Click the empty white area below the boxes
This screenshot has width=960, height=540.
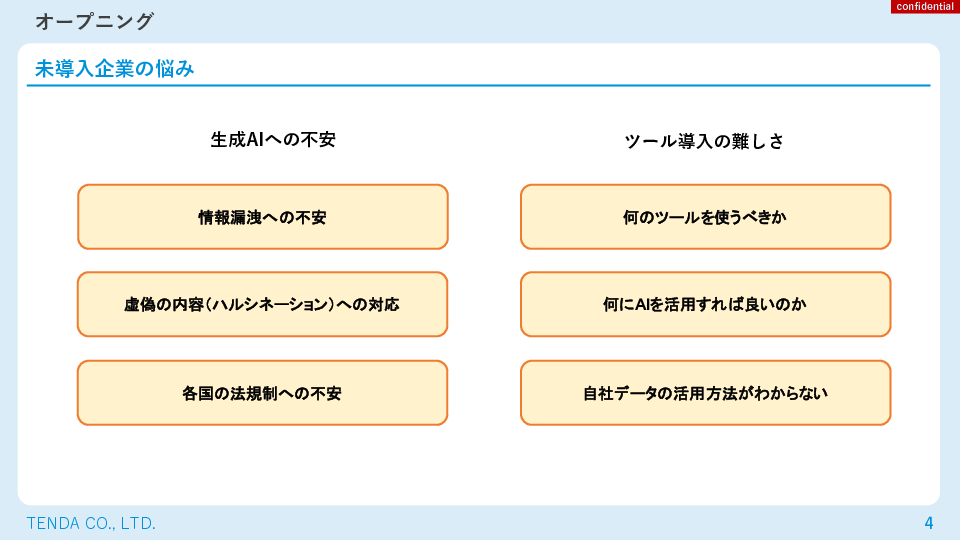478,465
